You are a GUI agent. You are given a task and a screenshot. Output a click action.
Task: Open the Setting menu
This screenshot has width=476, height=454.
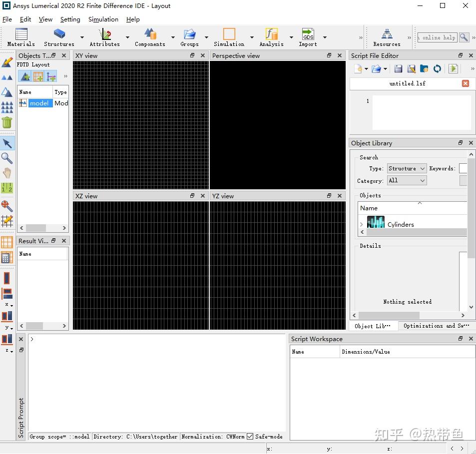(70, 19)
